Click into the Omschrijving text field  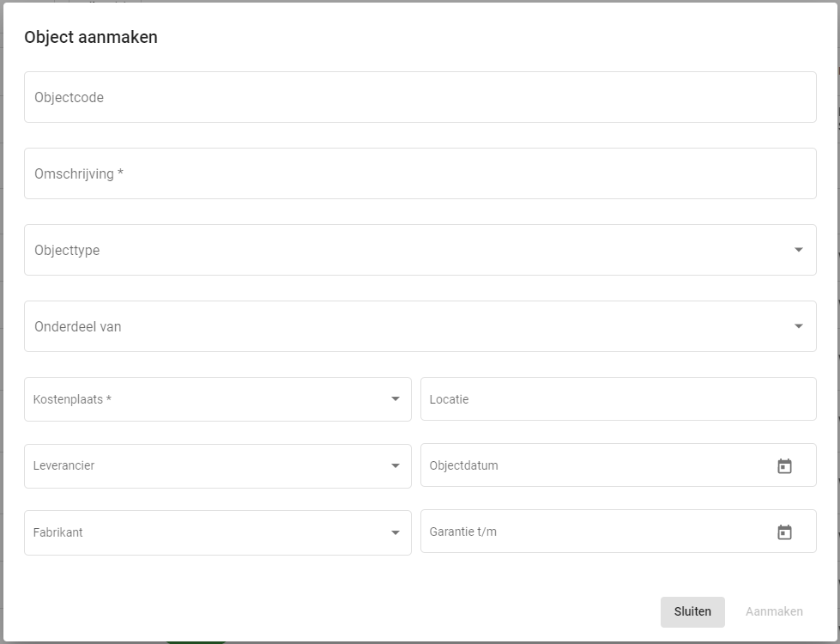click(x=420, y=173)
